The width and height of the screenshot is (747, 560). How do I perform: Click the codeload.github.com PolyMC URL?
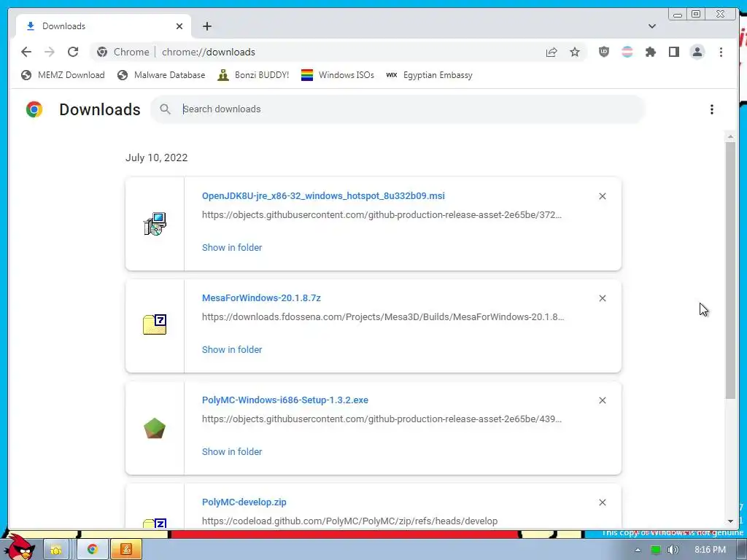[349, 521]
